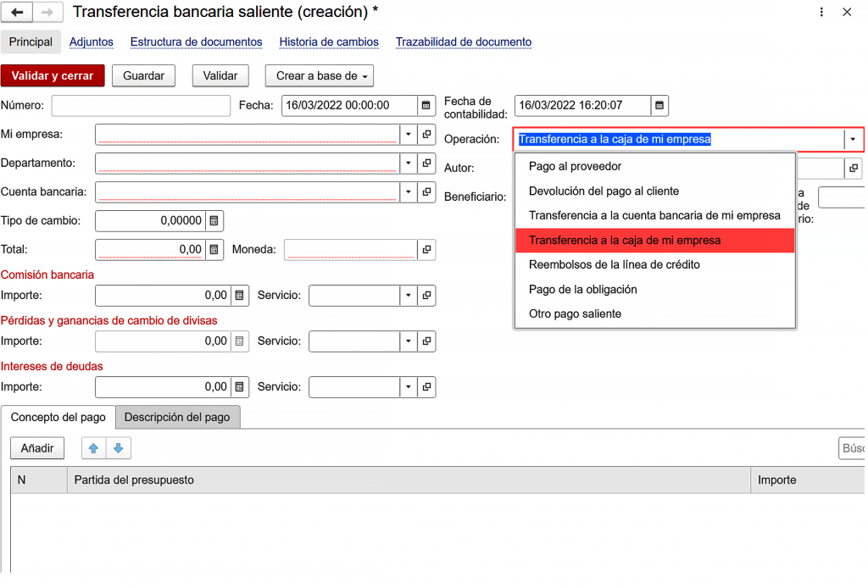
Task: Open calendar for Fecha de contabilidad
Action: click(x=659, y=105)
